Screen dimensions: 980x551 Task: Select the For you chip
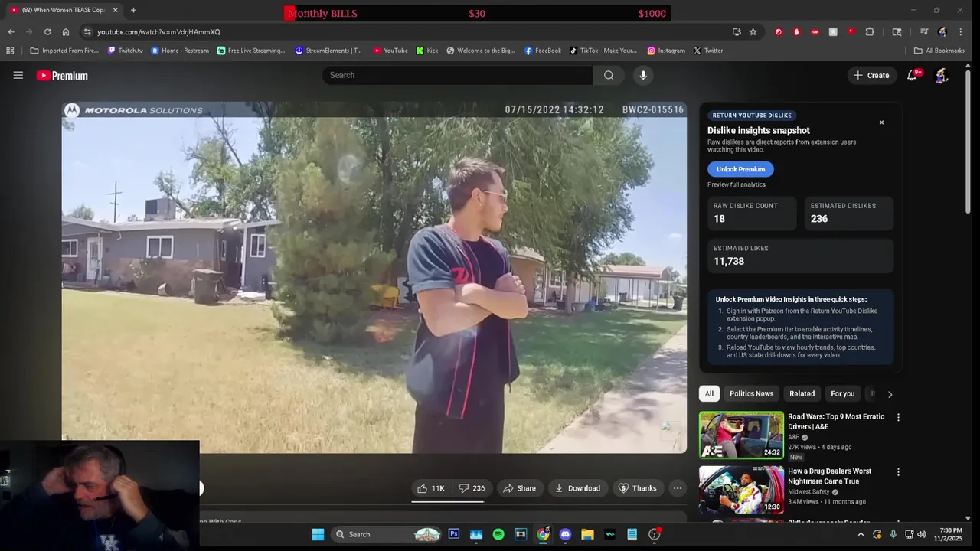coord(842,393)
